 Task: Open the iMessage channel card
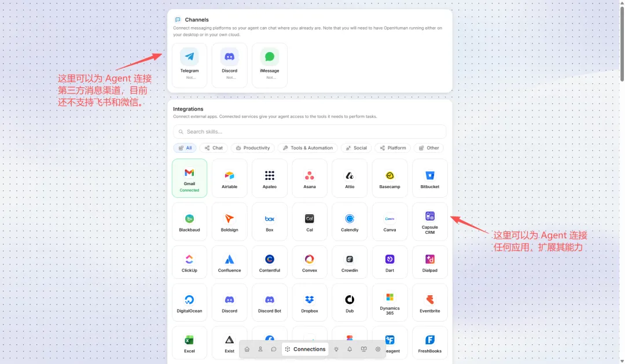[270, 65]
